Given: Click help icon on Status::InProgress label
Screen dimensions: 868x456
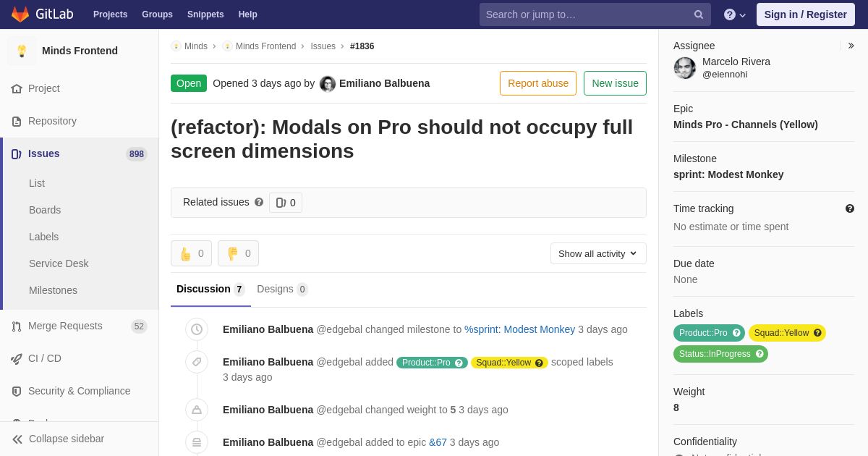Looking at the screenshot, I should pos(759,354).
